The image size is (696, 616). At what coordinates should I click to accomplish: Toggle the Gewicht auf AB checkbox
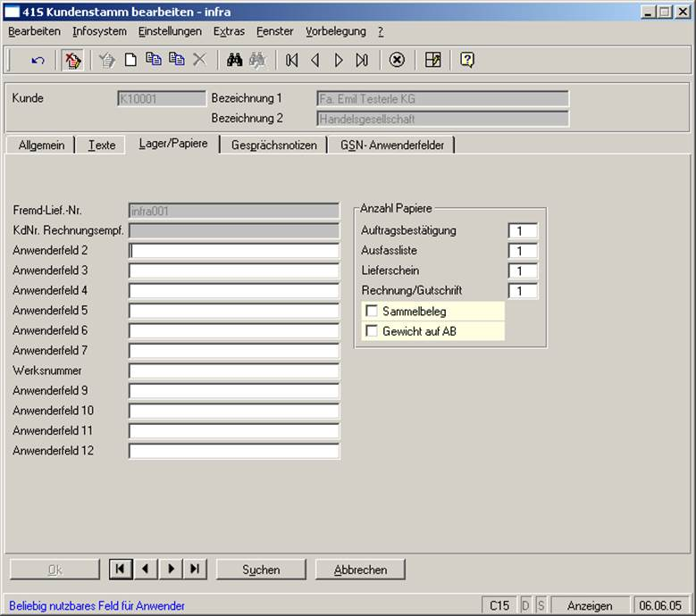[x=372, y=331]
